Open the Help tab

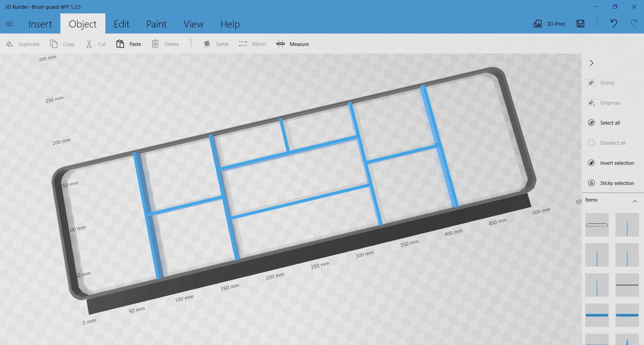tap(230, 24)
